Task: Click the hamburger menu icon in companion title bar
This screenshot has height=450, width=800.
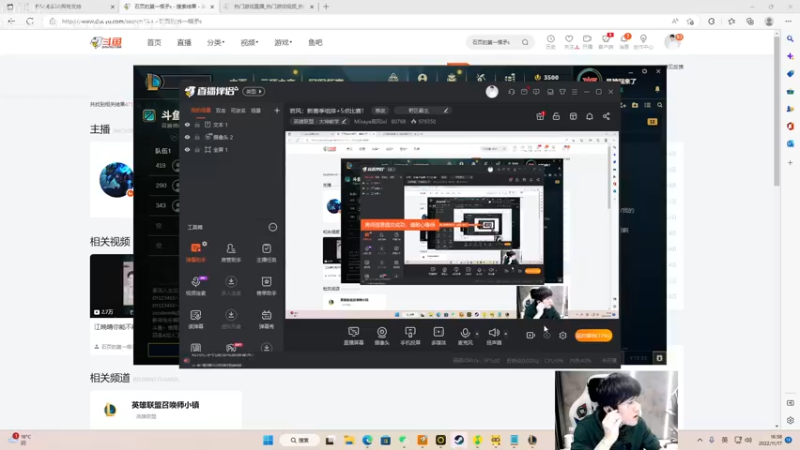Action: (x=574, y=92)
